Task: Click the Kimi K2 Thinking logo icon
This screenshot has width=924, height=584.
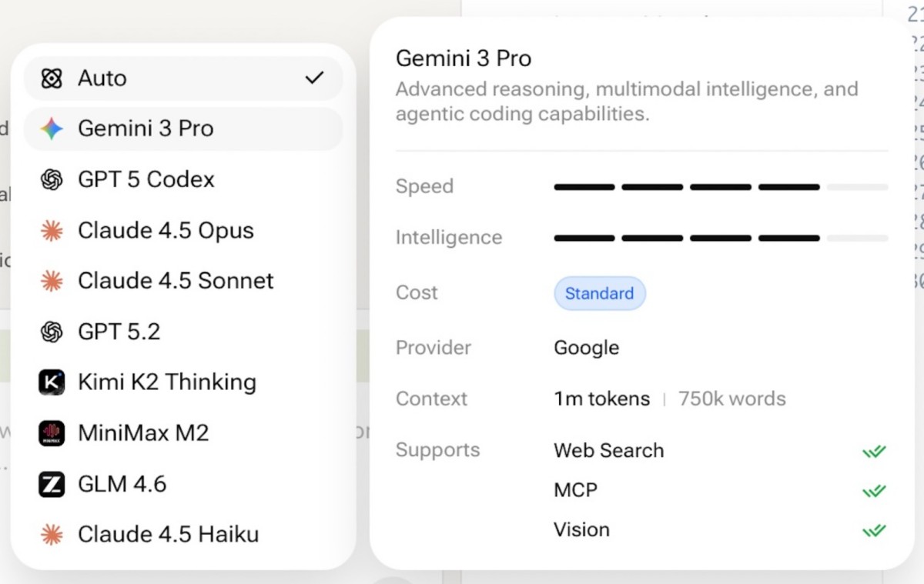Action: [x=52, y=382]
